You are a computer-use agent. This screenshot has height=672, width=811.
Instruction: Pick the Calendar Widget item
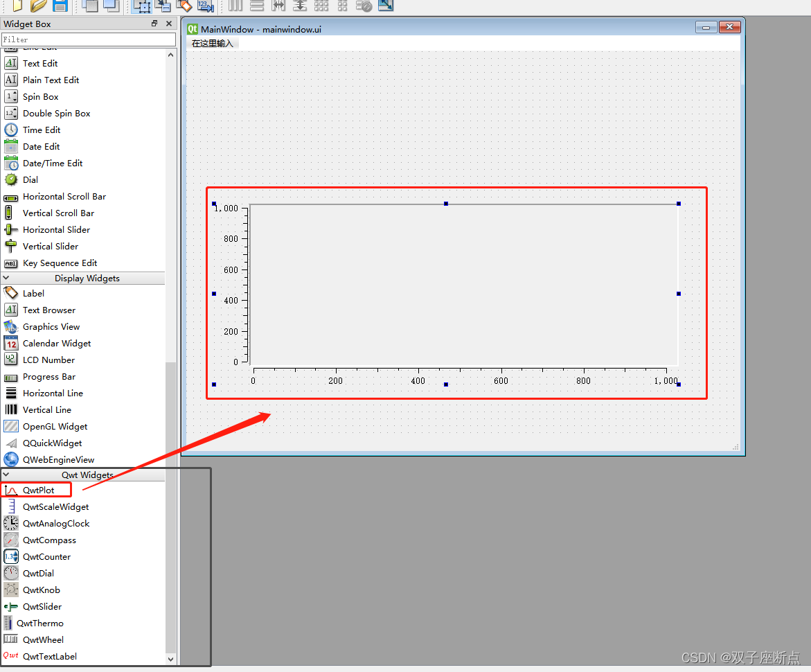[x=56, y=344]
